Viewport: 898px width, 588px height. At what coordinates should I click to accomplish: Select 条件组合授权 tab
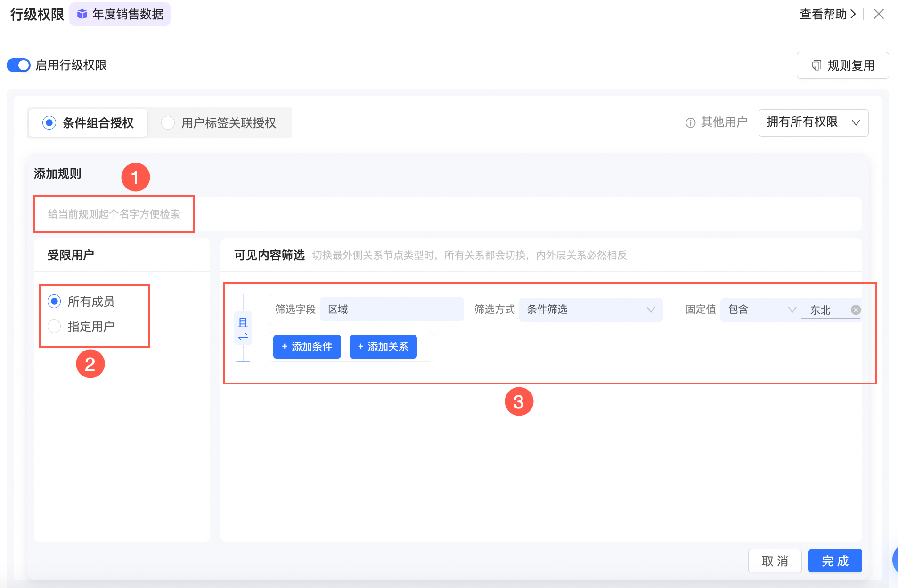click(x=88, y=123)
